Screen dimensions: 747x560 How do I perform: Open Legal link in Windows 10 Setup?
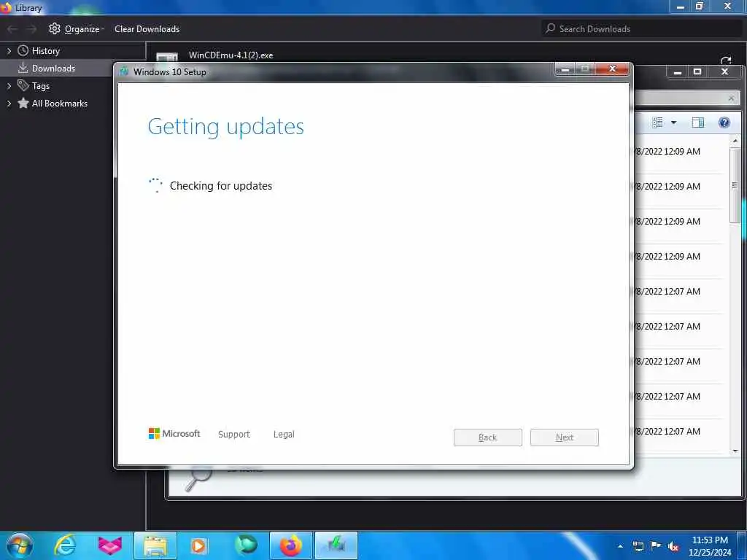click(x=284, y=435)
